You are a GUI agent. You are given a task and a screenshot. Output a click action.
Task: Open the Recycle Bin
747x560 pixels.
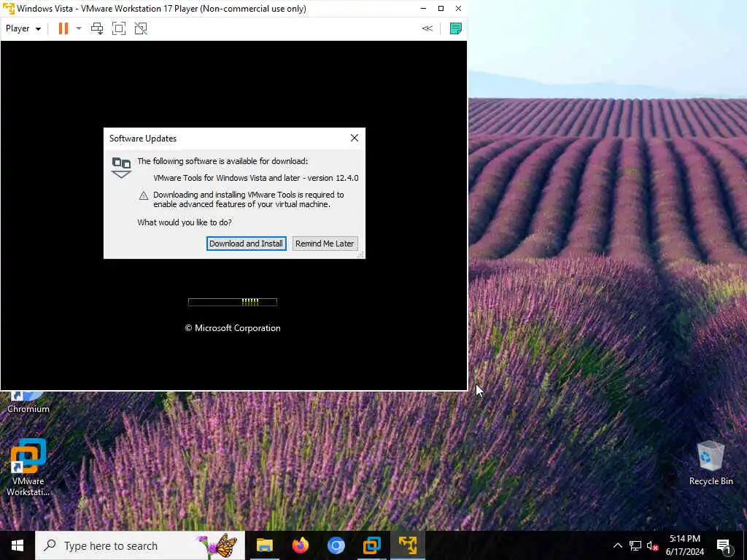coord(711,463)
